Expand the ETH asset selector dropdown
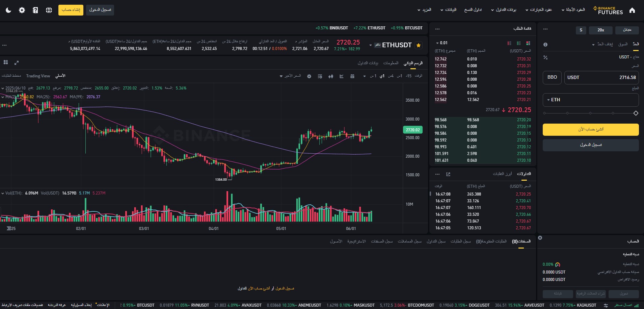 point(554,100)
